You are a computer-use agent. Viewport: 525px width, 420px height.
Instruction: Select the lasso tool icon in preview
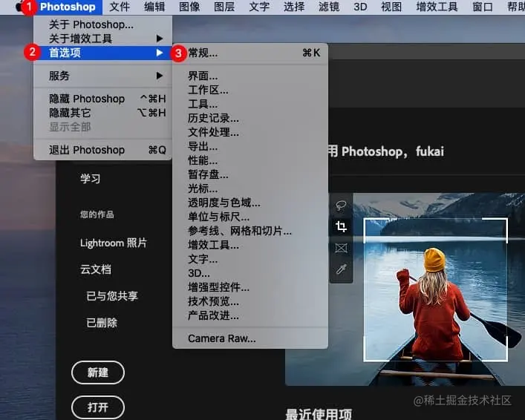[x=341, y=206]
